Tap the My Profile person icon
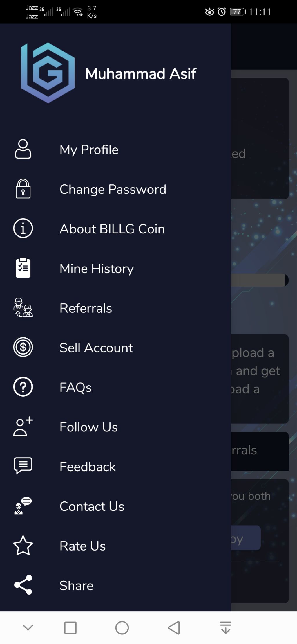This screenshot has width=297, height=644. 23,149
